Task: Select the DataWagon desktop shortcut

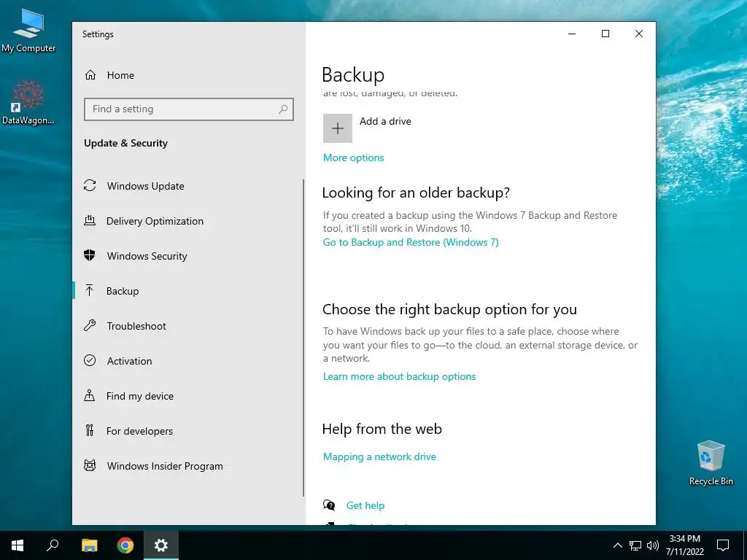Action: (28, 102)
